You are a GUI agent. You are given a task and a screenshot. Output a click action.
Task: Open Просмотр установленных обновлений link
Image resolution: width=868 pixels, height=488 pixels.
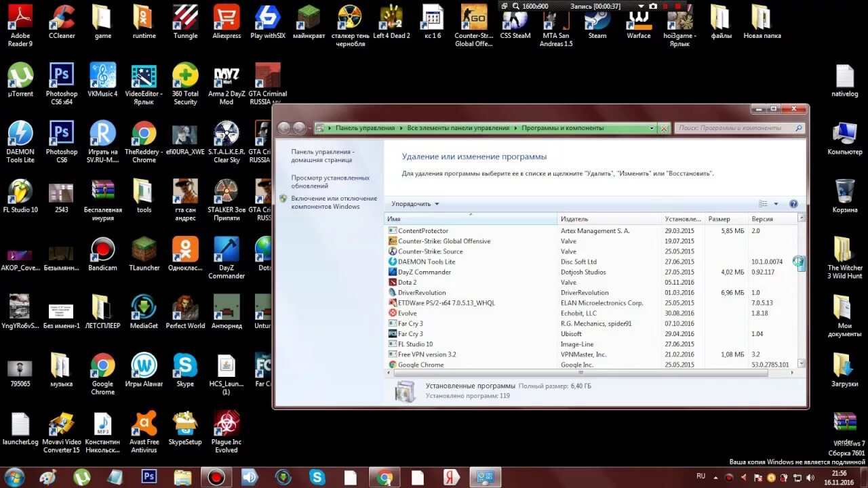coord(330,182)
